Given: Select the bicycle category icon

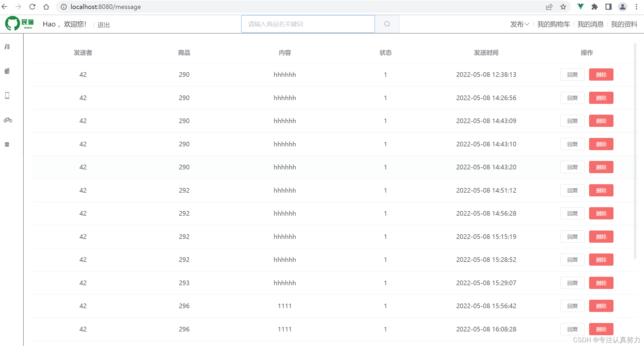Looking at the screenshot, I should tap(8, 120).
